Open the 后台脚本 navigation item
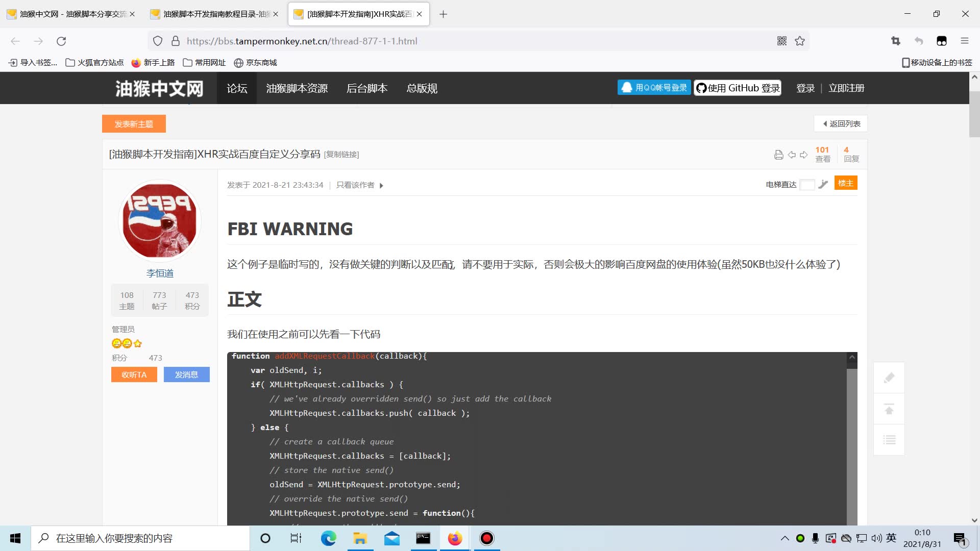Viewport: 980px width, 551px height. tap(367, 88)
